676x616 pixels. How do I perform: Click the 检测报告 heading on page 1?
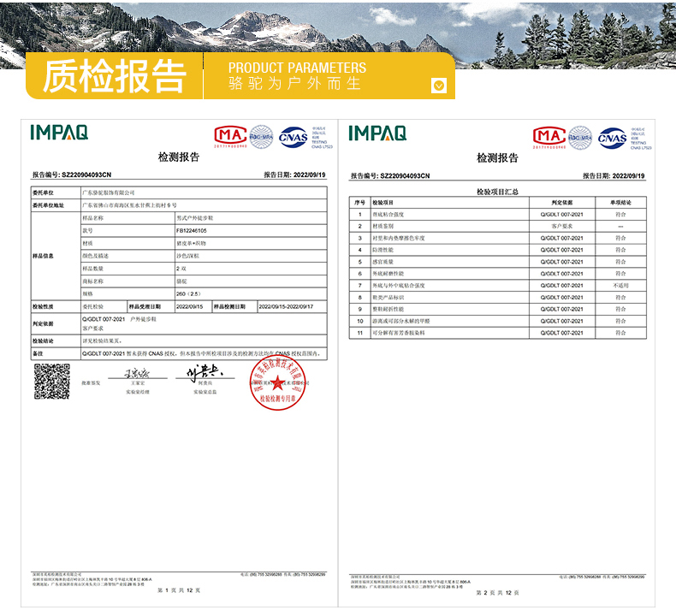[x=179, y=157]
